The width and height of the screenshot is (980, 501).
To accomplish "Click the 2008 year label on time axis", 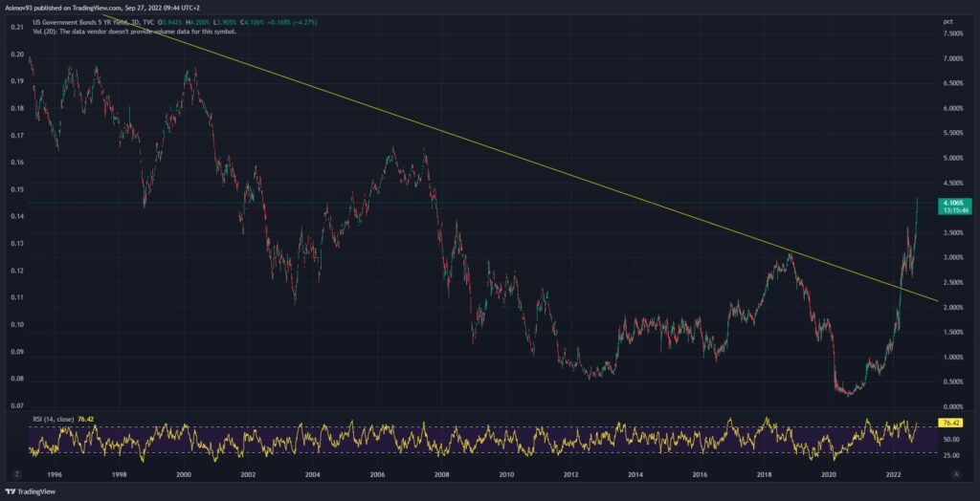I will coord(442,475).
